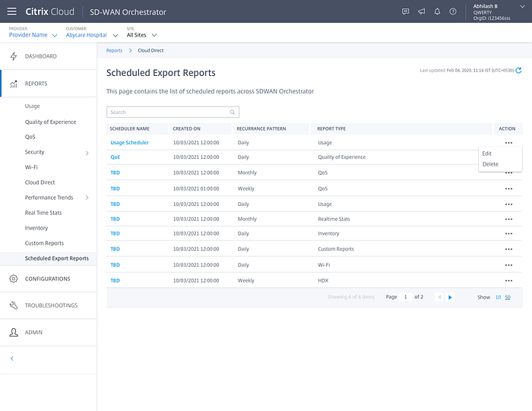Open the TBD link in Realtime Stats row

115,219
